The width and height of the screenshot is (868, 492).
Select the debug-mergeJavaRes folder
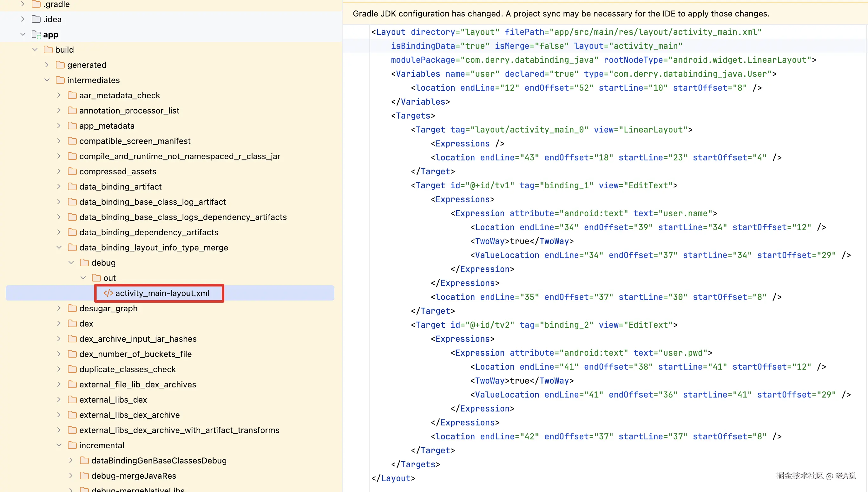pyautogui.click(x=134, y=476)
